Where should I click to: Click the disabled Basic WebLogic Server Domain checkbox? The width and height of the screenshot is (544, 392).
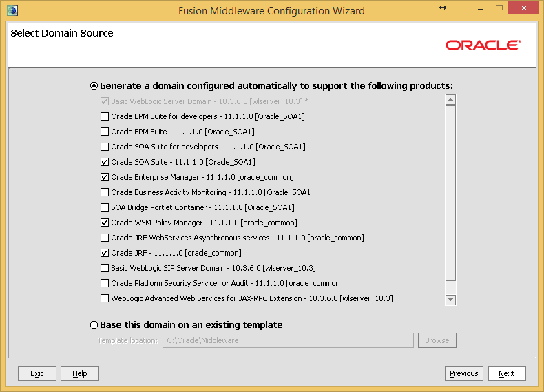(x=105, y=101)
